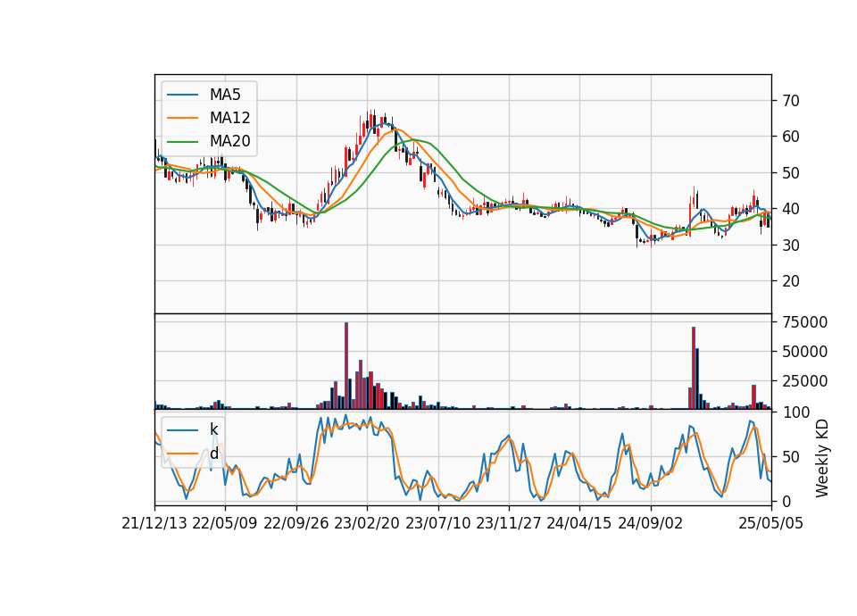857x616 pixels.
Task: Click the 25/05/05 date tick label
Action: pos(771,523)
